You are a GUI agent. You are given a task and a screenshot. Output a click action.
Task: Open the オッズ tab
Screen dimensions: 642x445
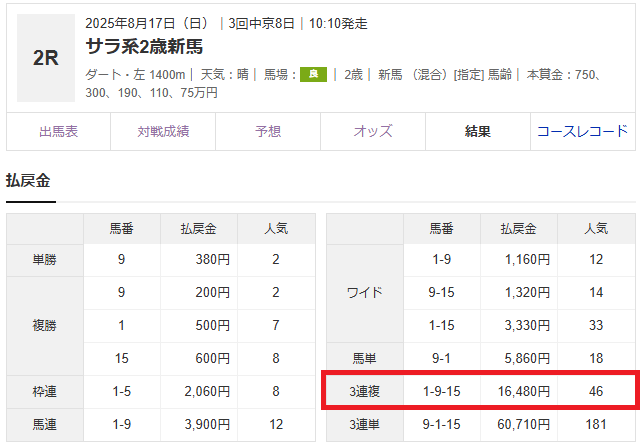pyautogui.click(x=373, y=131)
